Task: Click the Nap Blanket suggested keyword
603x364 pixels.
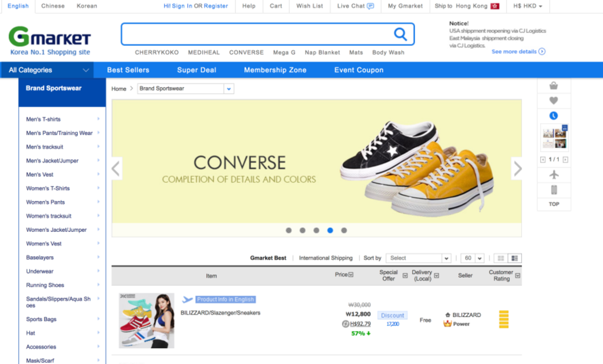Action: 322,53
